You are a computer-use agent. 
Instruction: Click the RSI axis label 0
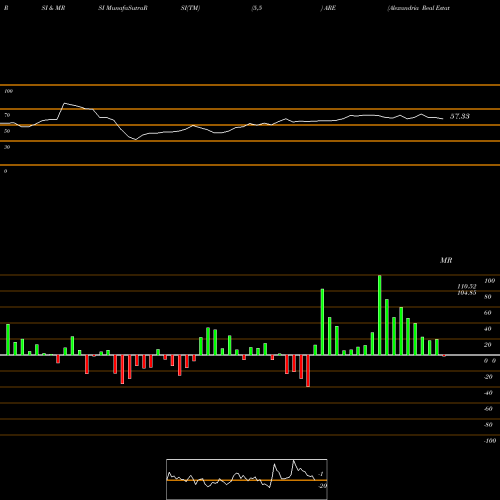(x=5, y=171)
